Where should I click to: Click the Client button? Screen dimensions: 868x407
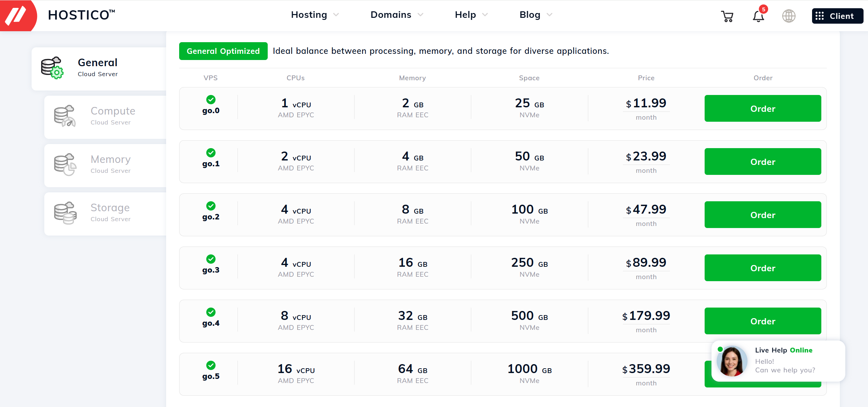pyautogui.click(x=837, y=16)
